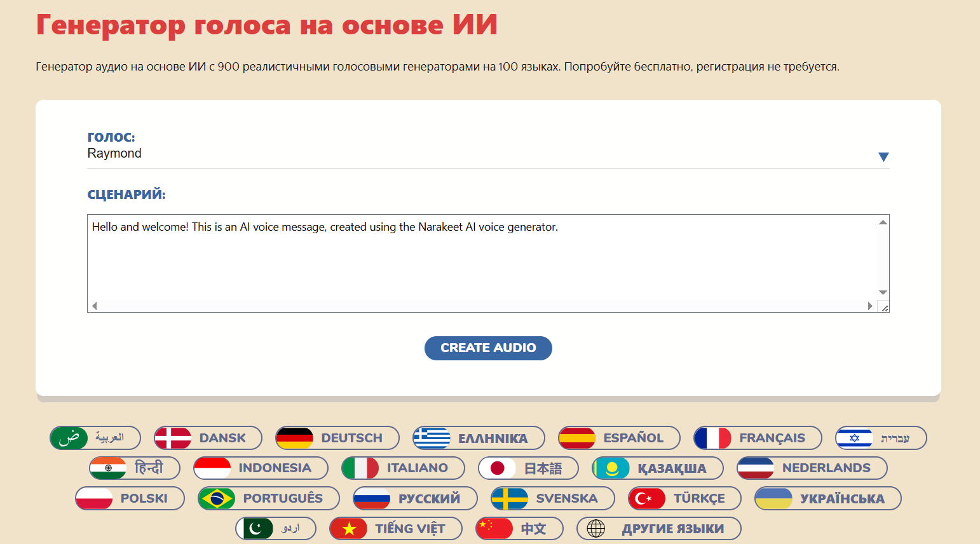Click the CREATE AUDIO button

(488, 348)
